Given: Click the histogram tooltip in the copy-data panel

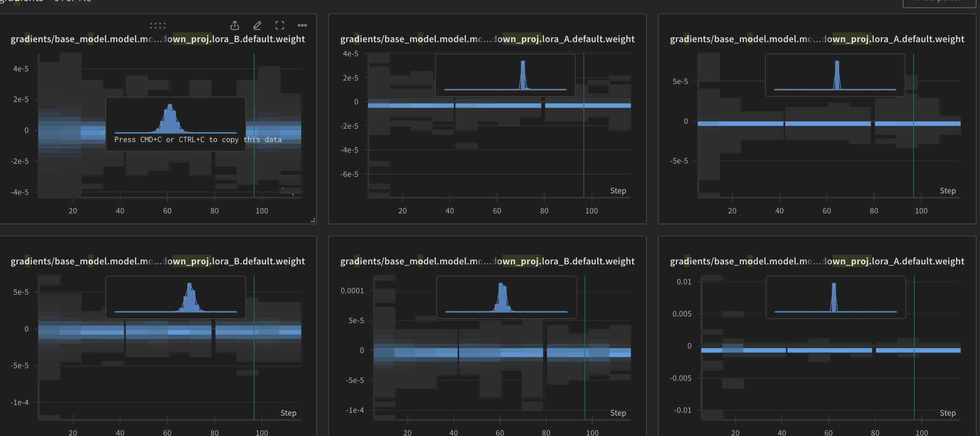Looking at the screenshot, I should pyautogui.click(x=175, y=124).
